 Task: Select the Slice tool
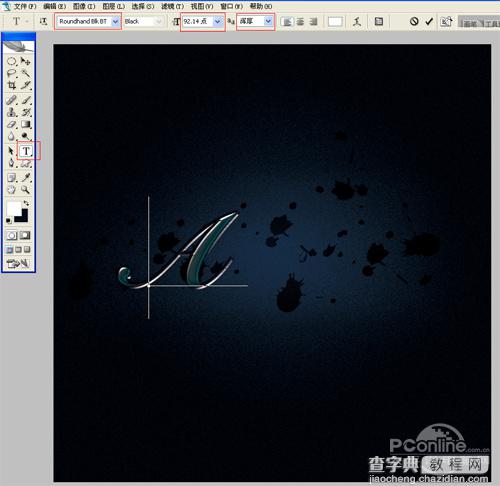click(26, 85)
